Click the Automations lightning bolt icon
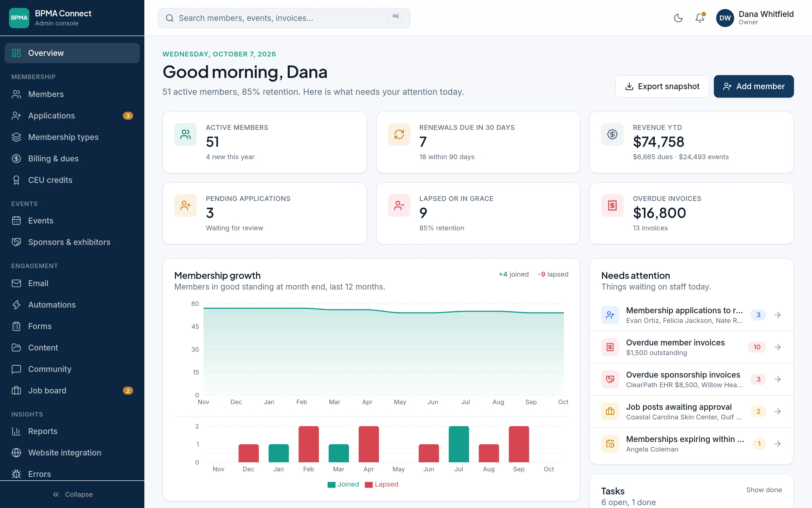The image size is (812, 508). pyautogui.click(x=16, y=305)
